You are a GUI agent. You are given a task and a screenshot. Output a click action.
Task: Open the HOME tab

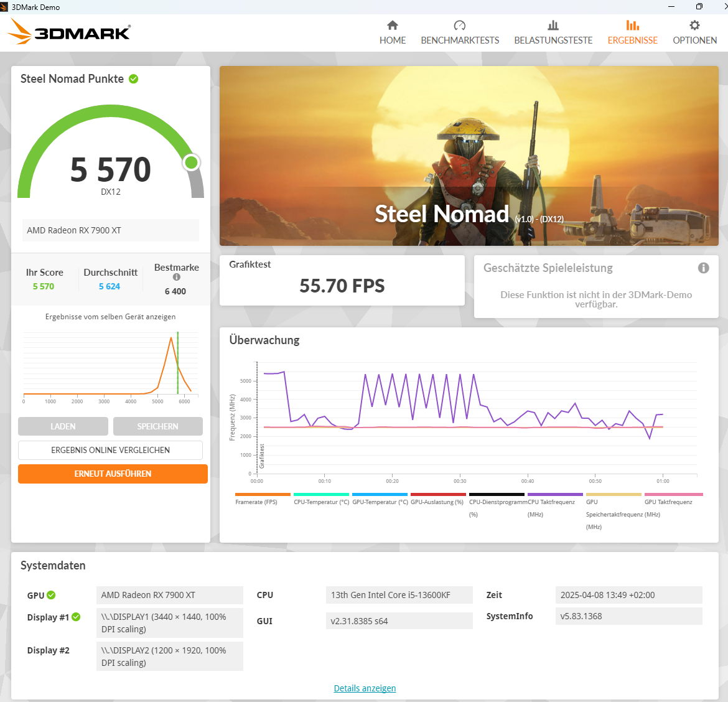(393, 33)
